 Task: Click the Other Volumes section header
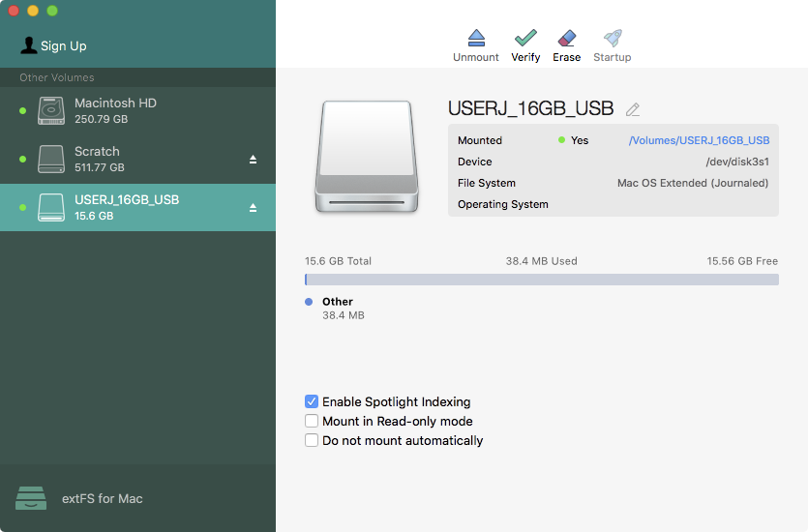pyautogui.click(x=57, y=77)
